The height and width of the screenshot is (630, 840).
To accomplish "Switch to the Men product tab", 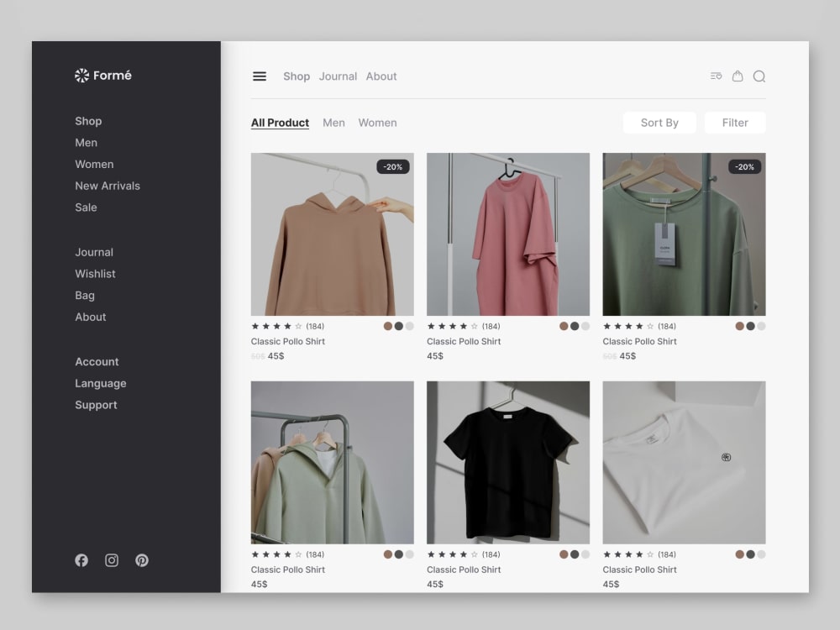I will pyautogui.click(x=333, y=123).
